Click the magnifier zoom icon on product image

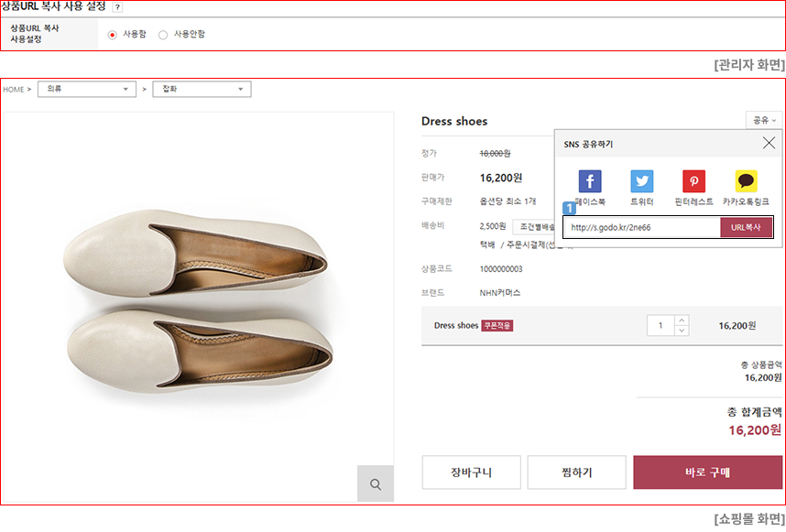[375, 483]
